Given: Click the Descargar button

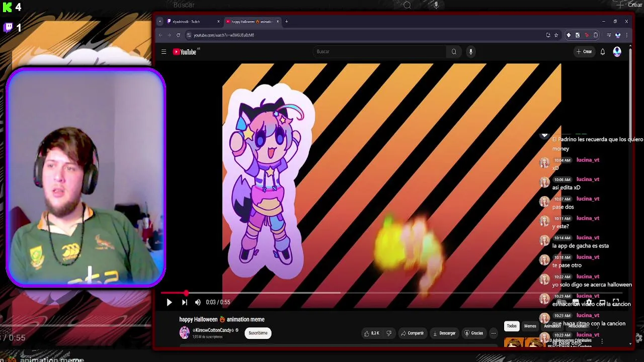Looking at the screenshot, I should pos(444,333).
